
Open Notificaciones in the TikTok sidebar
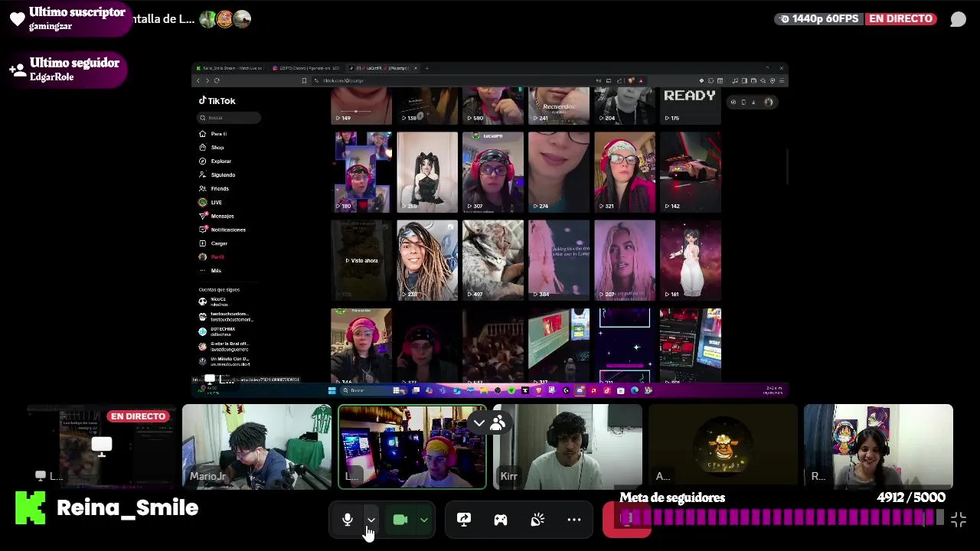coord(227,230)
